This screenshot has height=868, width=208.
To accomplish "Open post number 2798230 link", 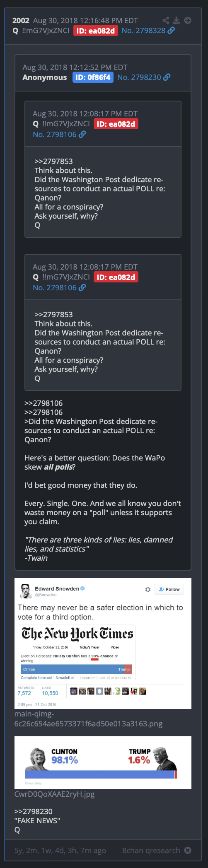I will point(139,77).
